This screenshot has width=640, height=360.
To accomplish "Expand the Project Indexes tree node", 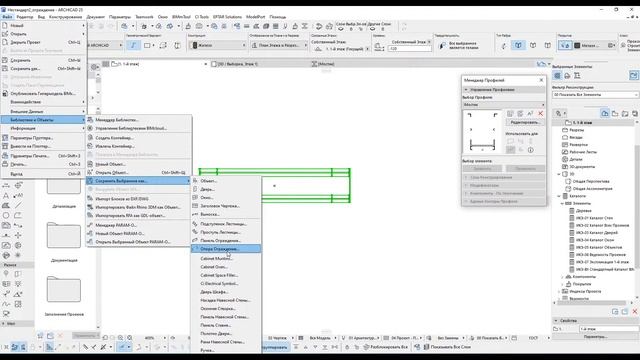I will point(559,291).
